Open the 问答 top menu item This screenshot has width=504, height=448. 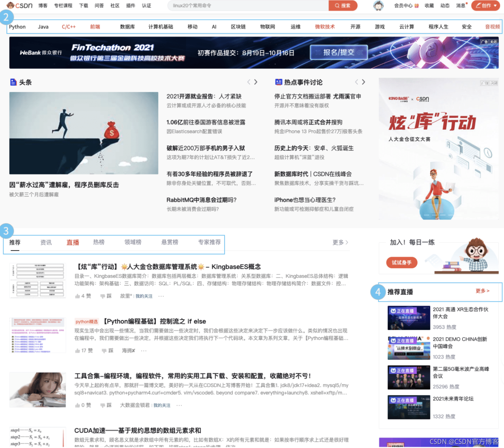(x=99, y=5)
